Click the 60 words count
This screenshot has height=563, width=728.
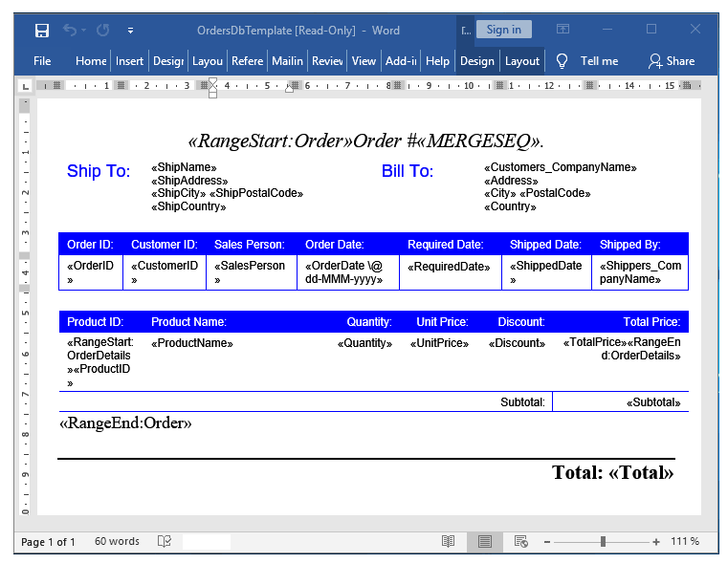117,541
